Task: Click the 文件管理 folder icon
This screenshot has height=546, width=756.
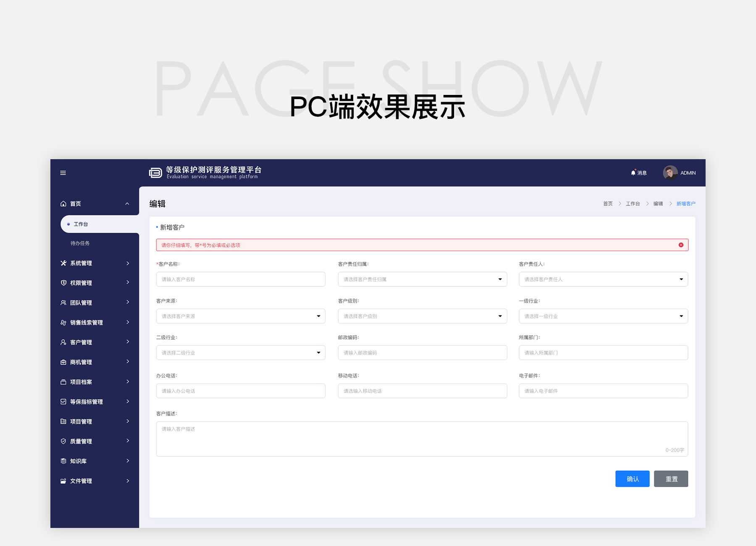Action: [63, 481]
